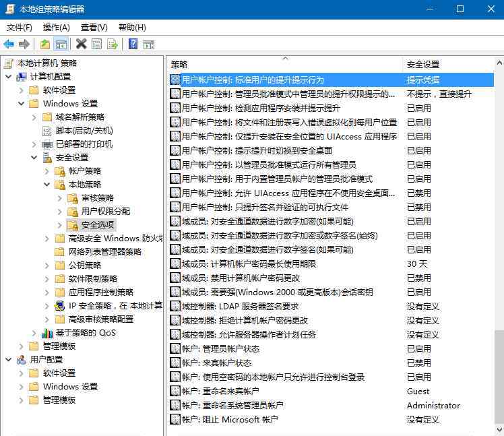Open the 文件(F) menu

coord(20,28)
